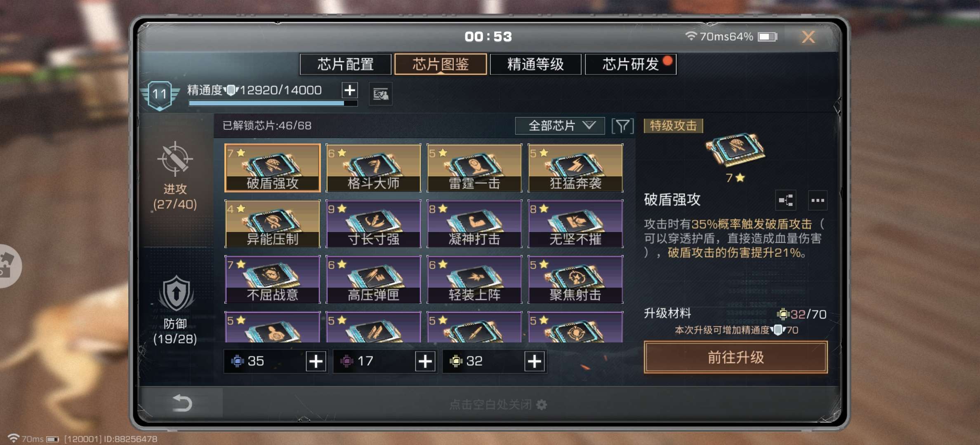980x445 pixels.
Task: Open the filter funnel icon
Action: (622, 126)
